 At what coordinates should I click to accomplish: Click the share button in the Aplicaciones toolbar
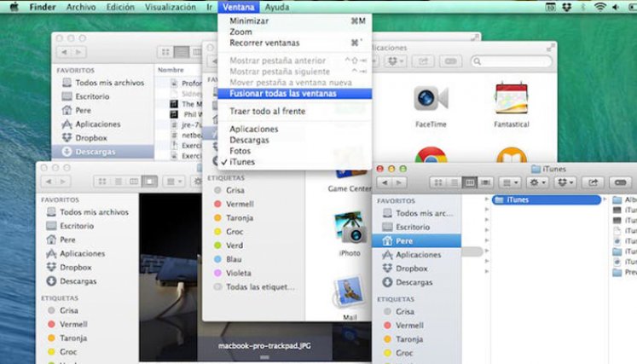pos(423,61)
